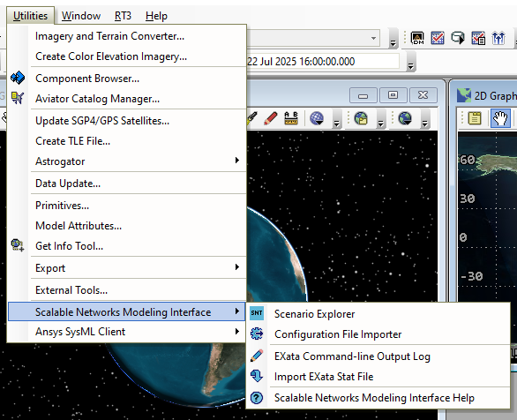Click the Configuration File Importer gear icon

pos(257,334)
